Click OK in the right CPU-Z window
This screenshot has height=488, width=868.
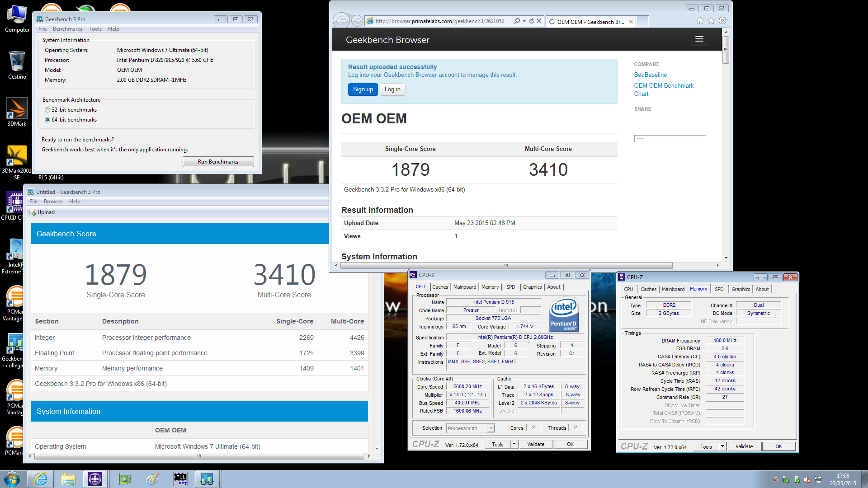click(x=778, y=446)
